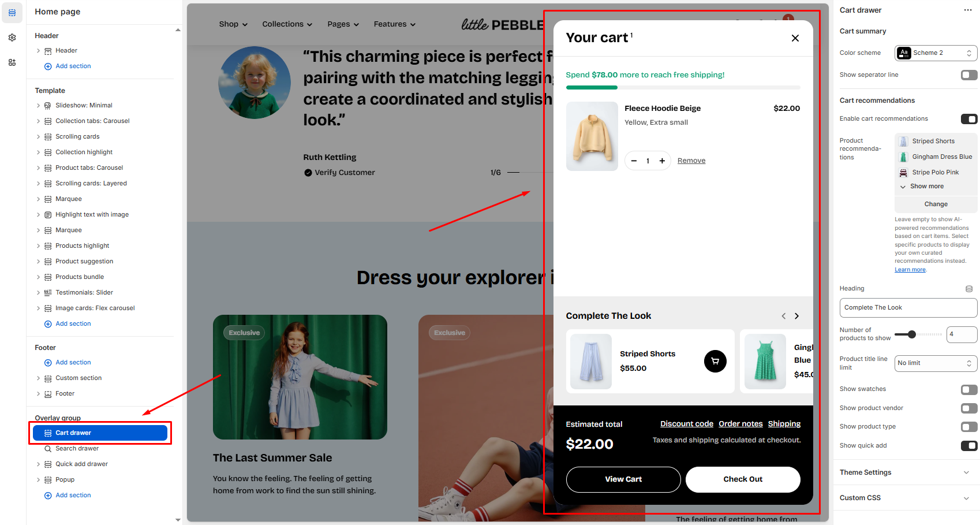980x525 pixels.
Task: Close the cart drawer with X
Action: click(x=795, y=38)
